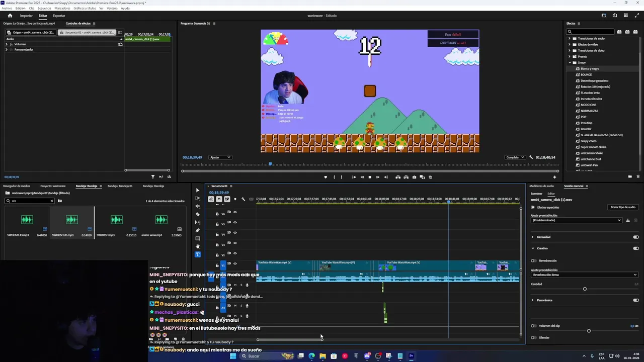Open Premiere Pro in Windows taskbar

pos(411,356)
